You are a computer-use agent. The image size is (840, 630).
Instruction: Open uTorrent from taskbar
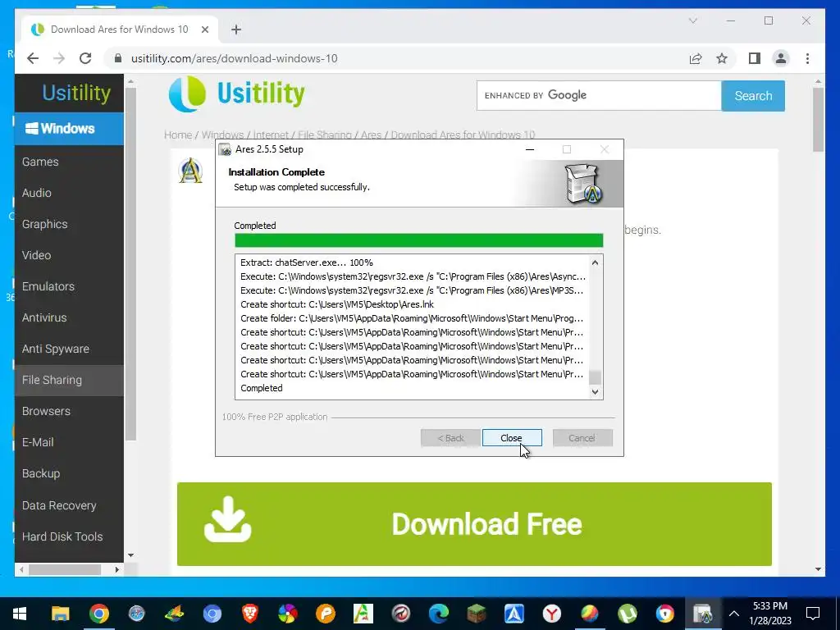627,614
